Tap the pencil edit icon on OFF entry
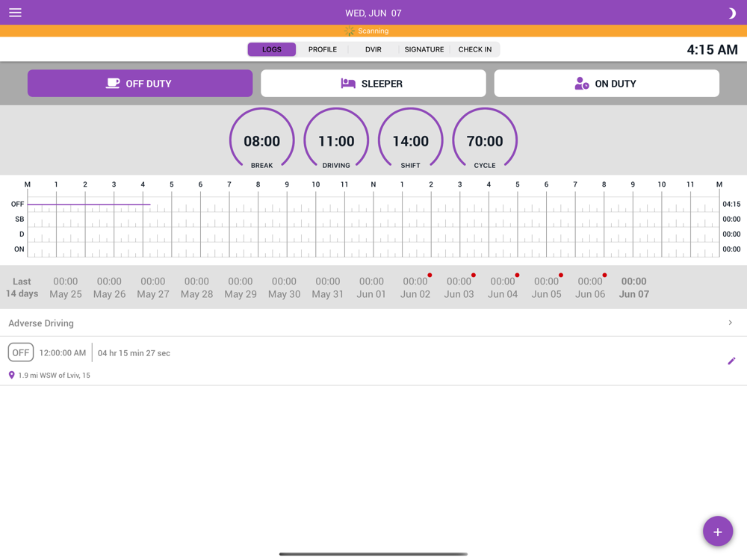This screenshot has height=560, width=747. [731, 361]
